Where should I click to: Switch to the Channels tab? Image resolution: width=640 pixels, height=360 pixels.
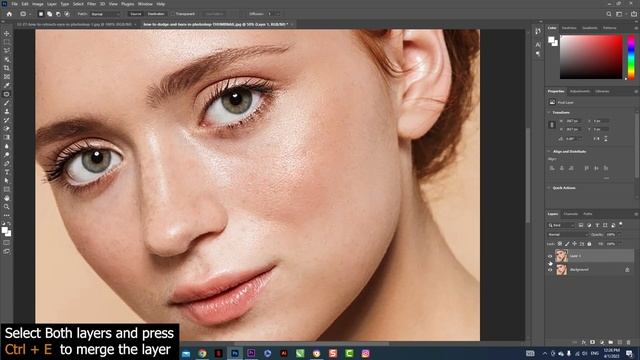click(571, 214)
